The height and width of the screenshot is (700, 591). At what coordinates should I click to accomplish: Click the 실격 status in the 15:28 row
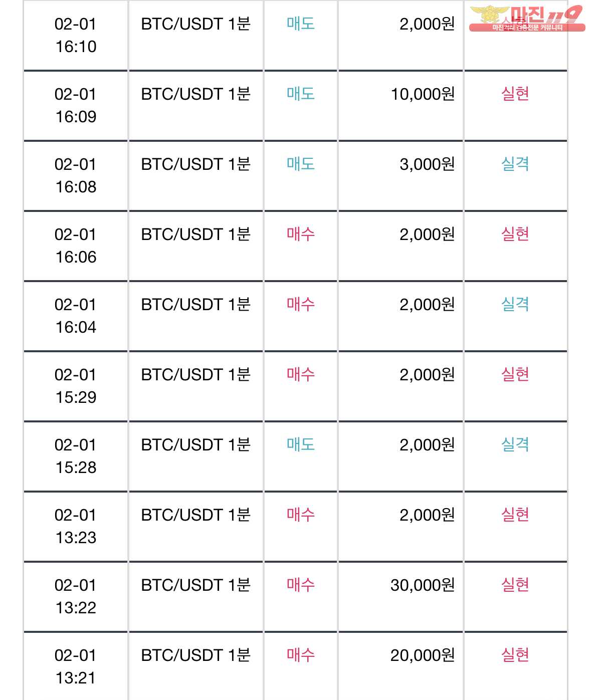(515, 444)
